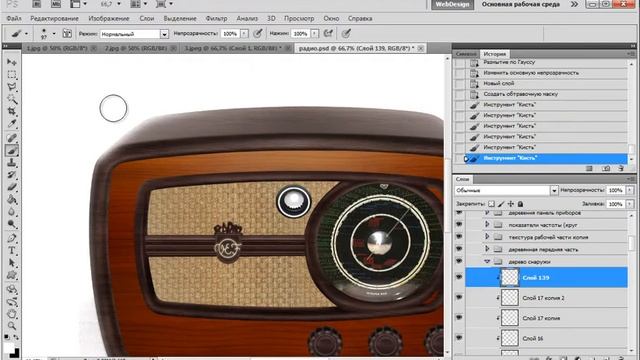Select the Eyedropper tool
The width and height of the screenshot is (640, 360).
click(x=12, y=124)
